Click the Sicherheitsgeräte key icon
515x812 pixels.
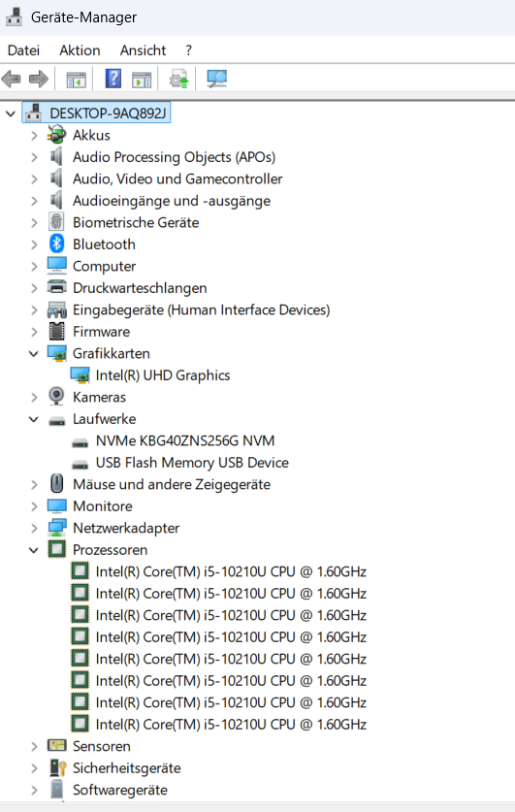point(57,768)
